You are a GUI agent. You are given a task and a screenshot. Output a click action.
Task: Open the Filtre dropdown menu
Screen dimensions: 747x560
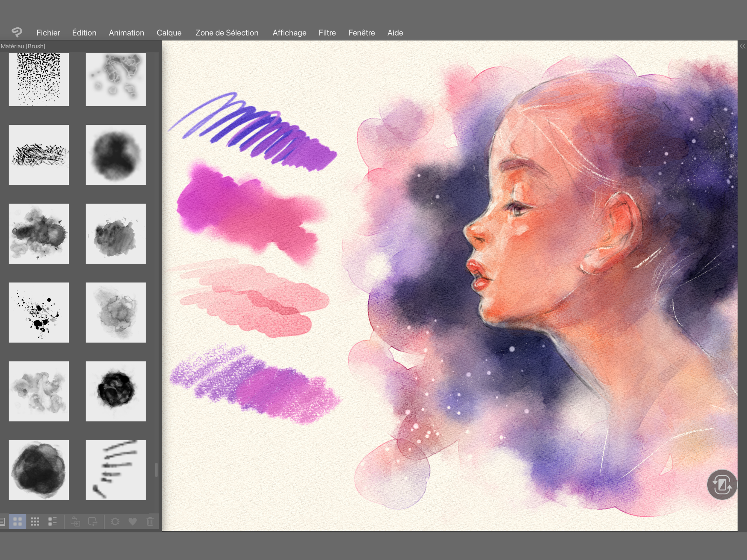click(327, 33)
